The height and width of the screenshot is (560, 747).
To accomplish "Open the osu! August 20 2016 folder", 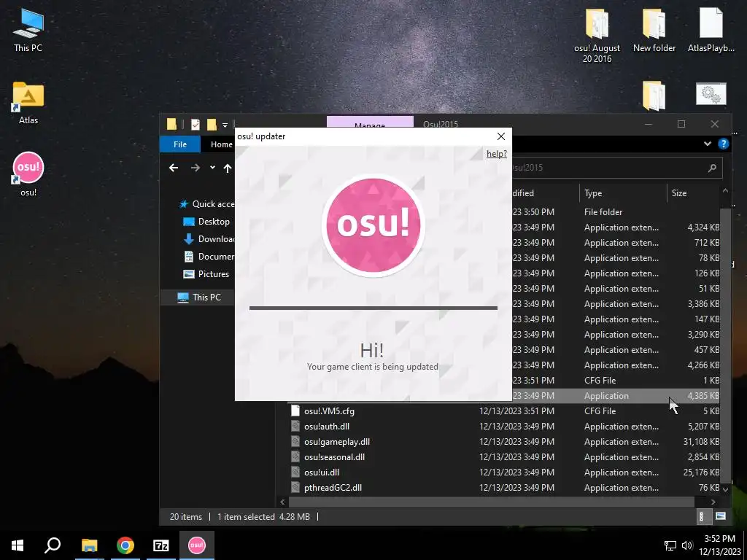I will (597, 36).
